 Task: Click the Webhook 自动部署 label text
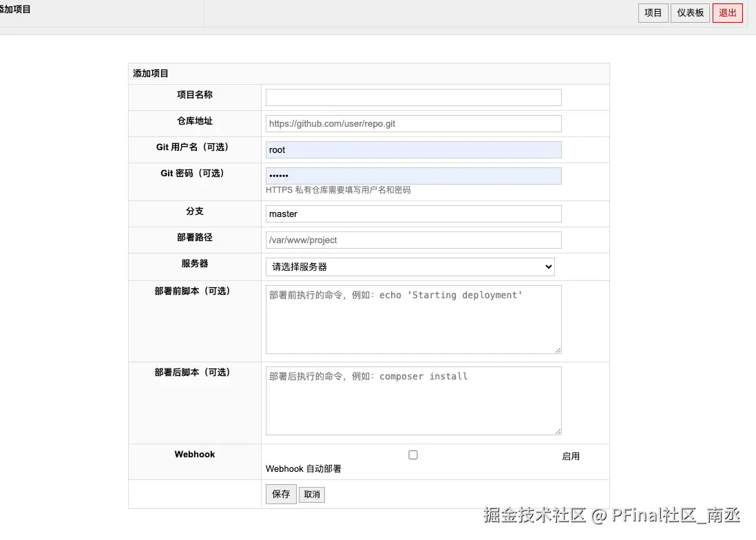(x=303, y=468)
